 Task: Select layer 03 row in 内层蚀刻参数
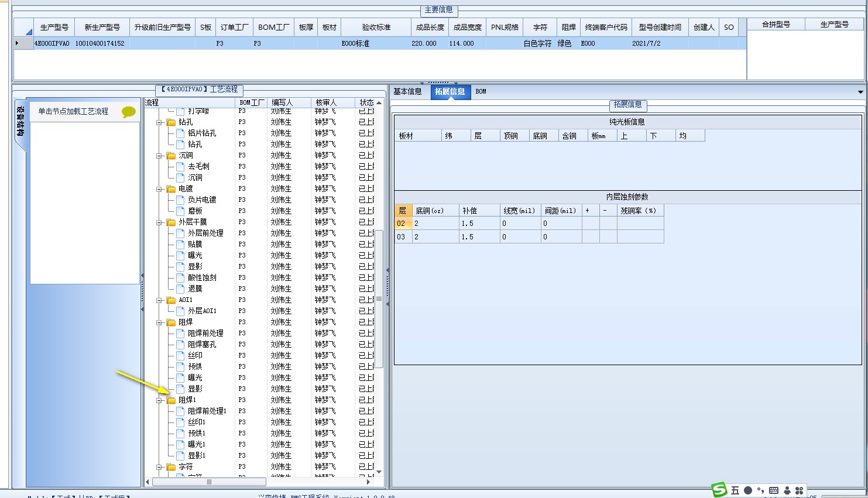[529, 237]
